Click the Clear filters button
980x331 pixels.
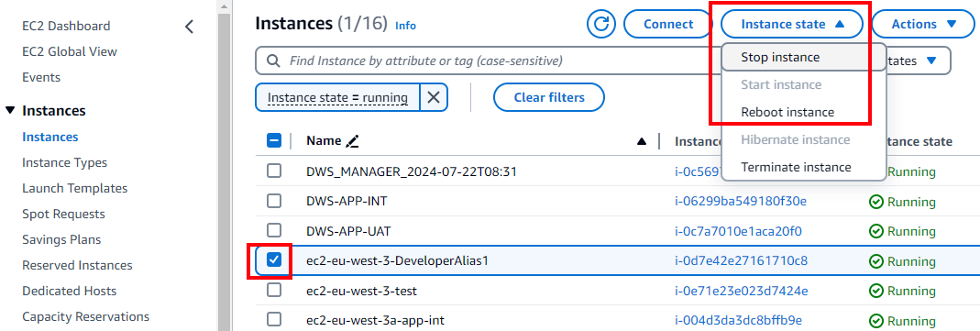549,97
